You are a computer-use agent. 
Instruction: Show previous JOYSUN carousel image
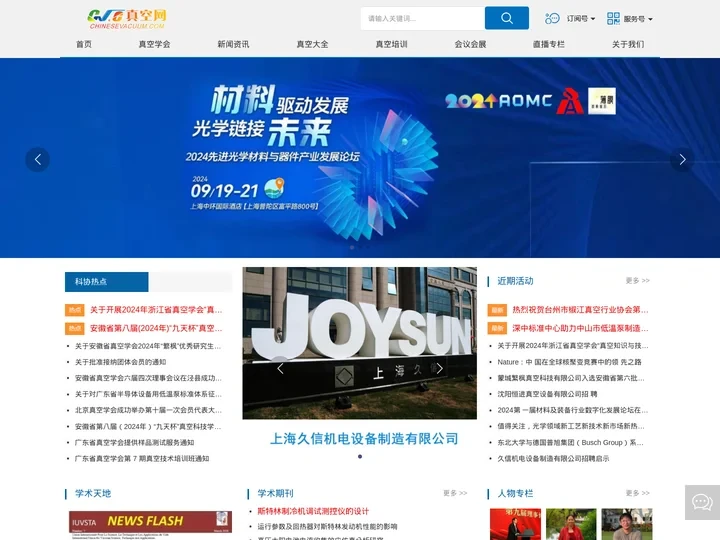280,368
